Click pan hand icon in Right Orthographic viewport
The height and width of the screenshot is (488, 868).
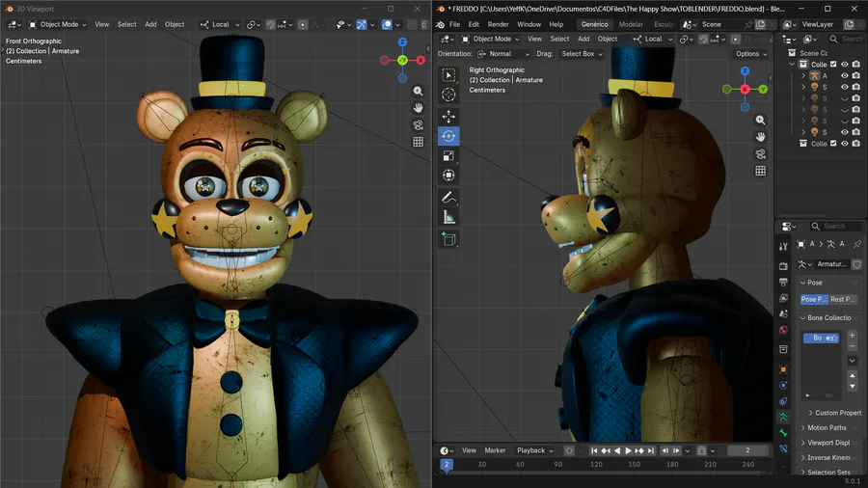[761, 137]
